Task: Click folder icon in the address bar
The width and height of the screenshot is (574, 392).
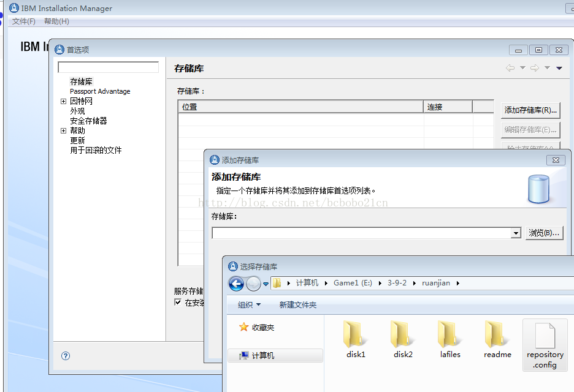Action: [x=277, y=282]
